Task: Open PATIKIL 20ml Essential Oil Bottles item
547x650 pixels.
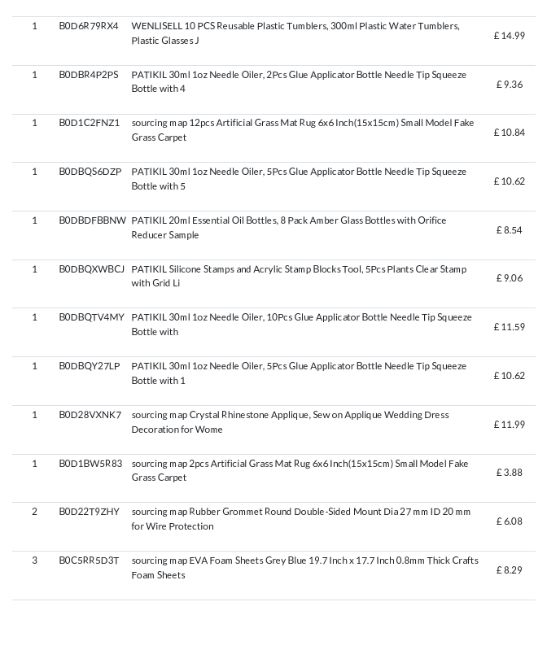Action: [289, 227]
